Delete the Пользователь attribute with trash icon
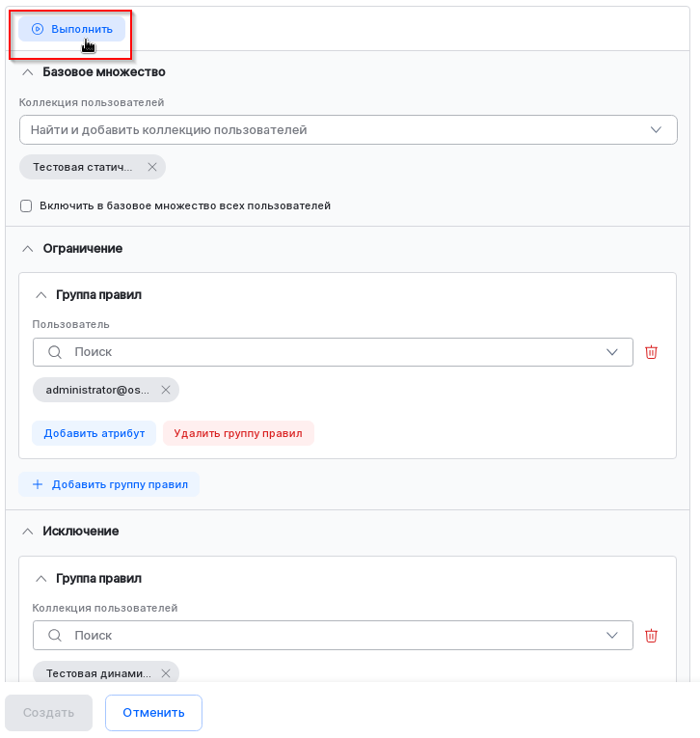700x738 pixels. pyautogui.click(x=651, y=352)
